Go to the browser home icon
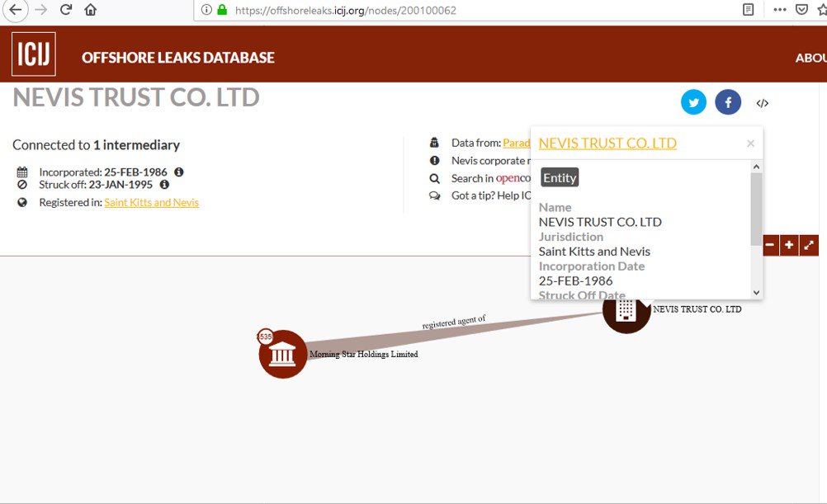 coord(90,10)
